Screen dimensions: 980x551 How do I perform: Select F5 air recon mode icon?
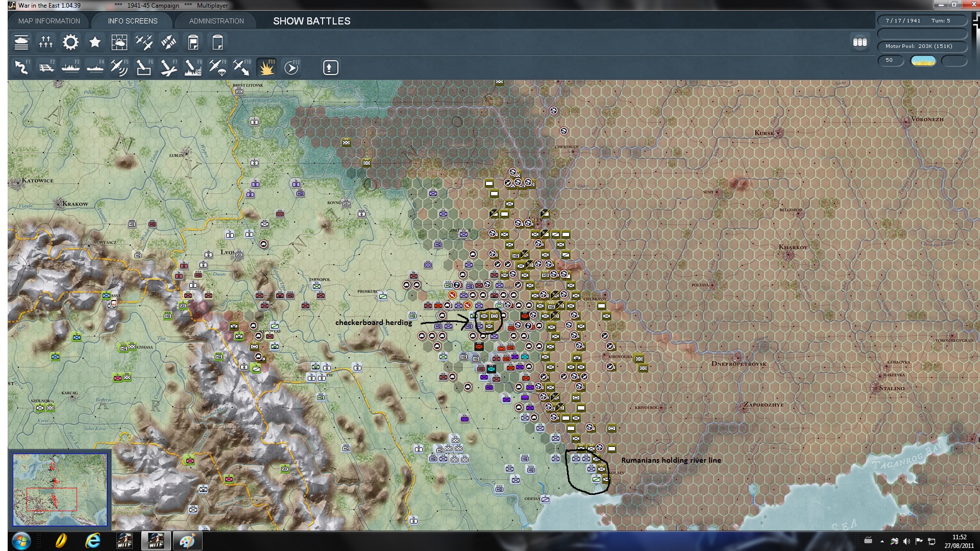pos(119,67)
